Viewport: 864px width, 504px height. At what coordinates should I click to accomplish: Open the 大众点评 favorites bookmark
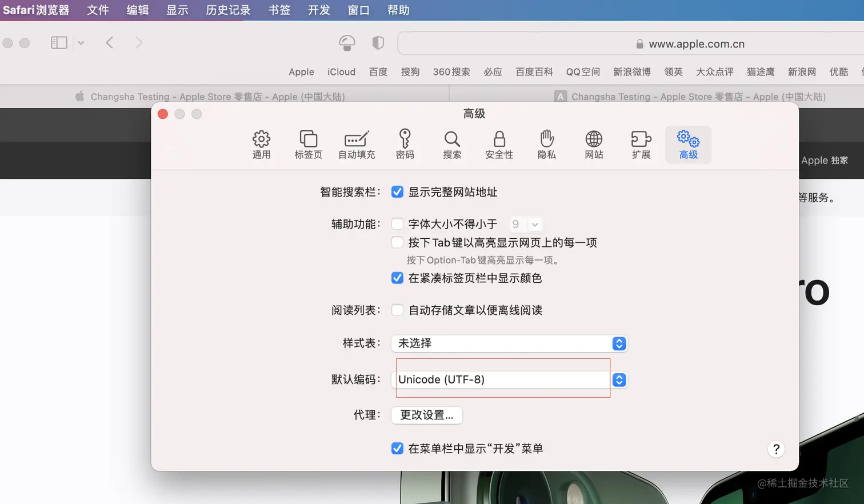point(715,72)
